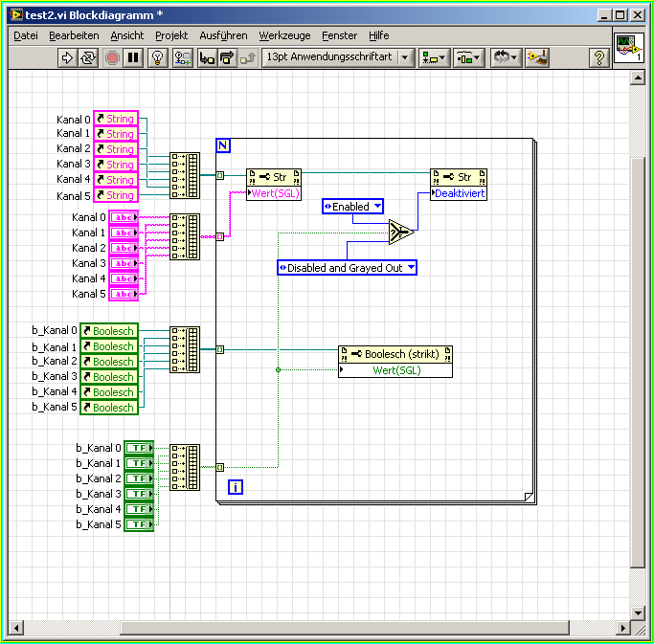Click b_Kanal 0 boolean TF terminal
Viewport: 654px width, 644px height.
pos(140,448)
